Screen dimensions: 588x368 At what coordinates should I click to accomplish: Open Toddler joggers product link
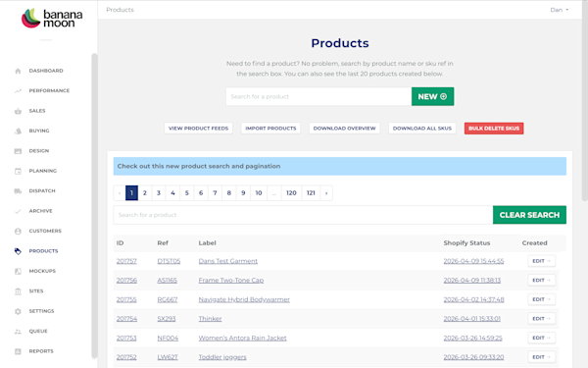pos(222,357)
